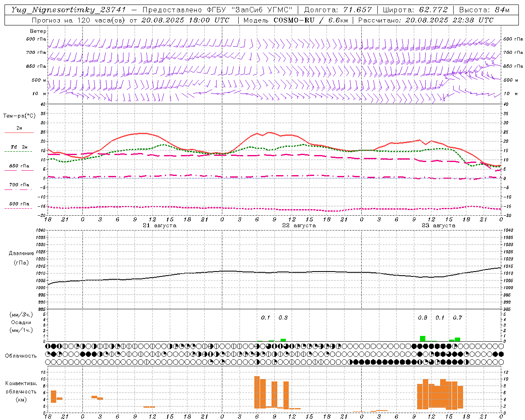Viewport: 525px width, 420px height.
Task: Click the Высота: 84м value
Action: coord(484,10)
